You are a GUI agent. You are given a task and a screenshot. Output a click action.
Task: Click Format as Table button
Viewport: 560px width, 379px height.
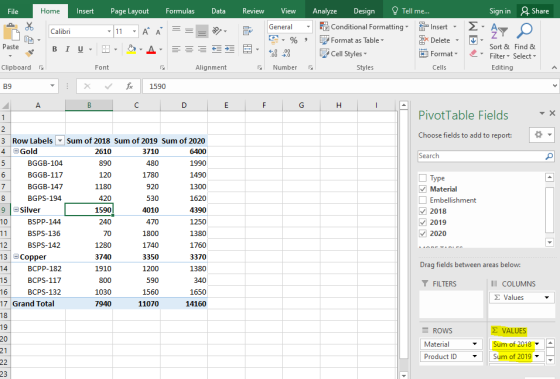[352, 40]
